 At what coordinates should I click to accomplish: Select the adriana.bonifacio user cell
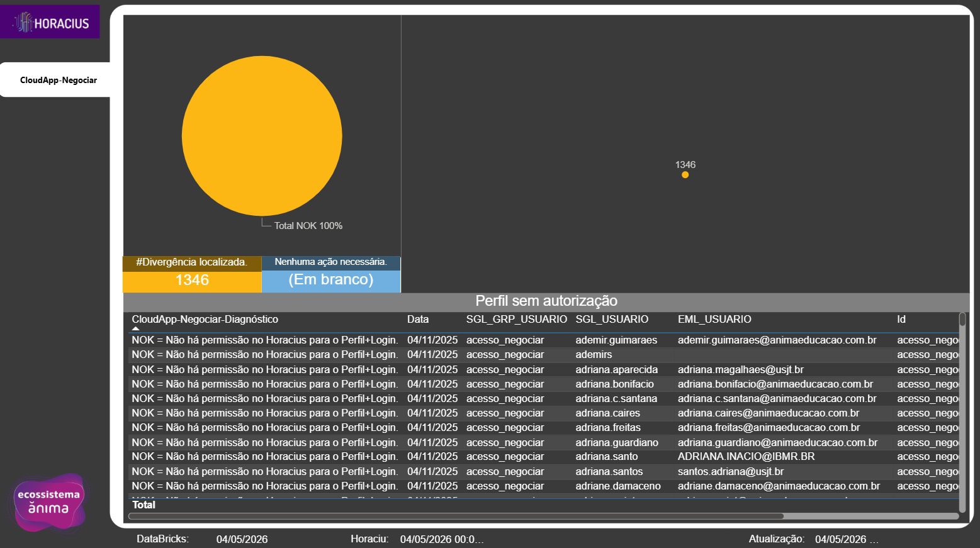[x=615, y=384]
